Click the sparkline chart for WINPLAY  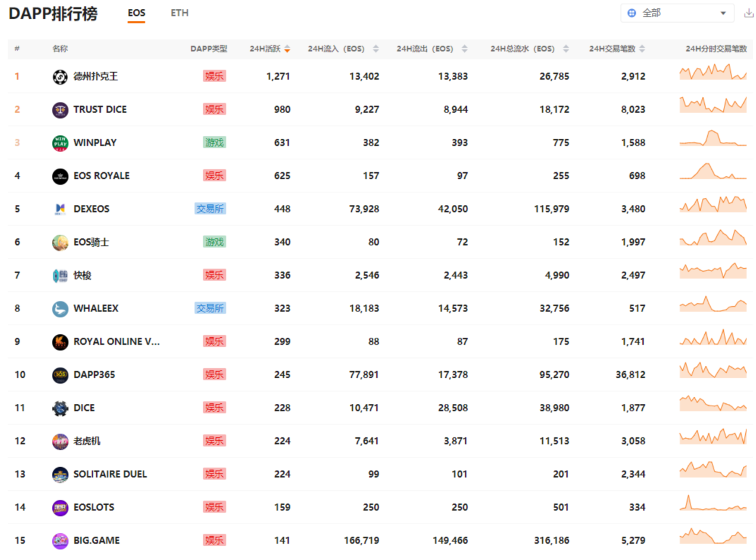coord(713,138)
